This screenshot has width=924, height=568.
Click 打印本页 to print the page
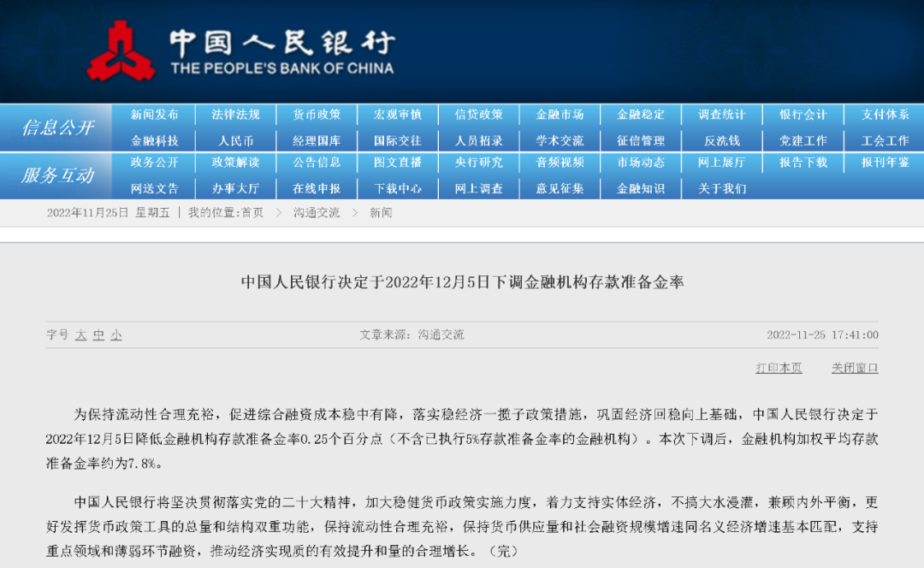[779, 368]
